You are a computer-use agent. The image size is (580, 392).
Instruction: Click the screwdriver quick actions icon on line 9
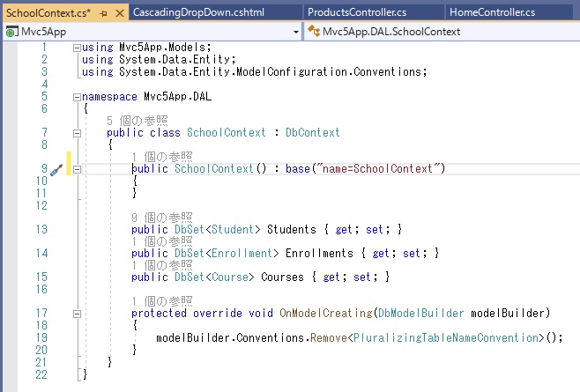tap(56, 169)
